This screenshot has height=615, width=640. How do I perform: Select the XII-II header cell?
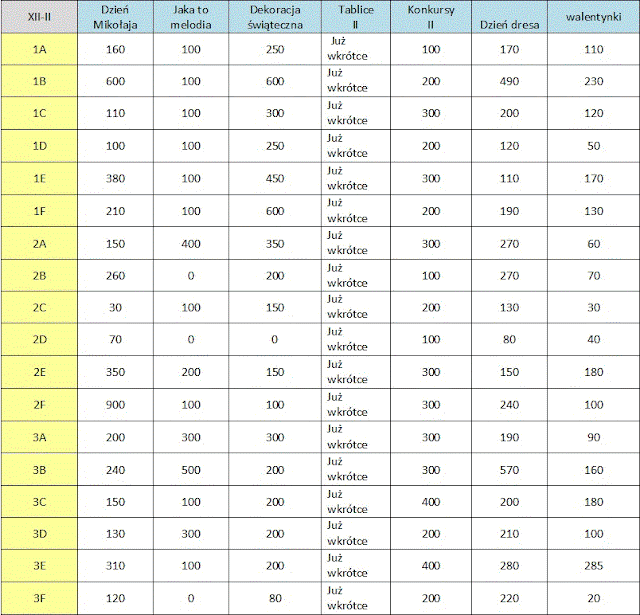coord(39,17)
